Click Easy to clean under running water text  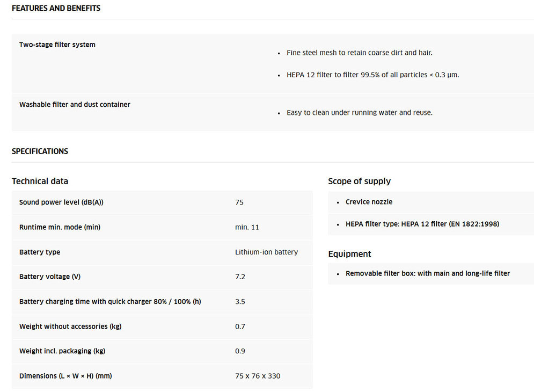(x=359, y=113)
